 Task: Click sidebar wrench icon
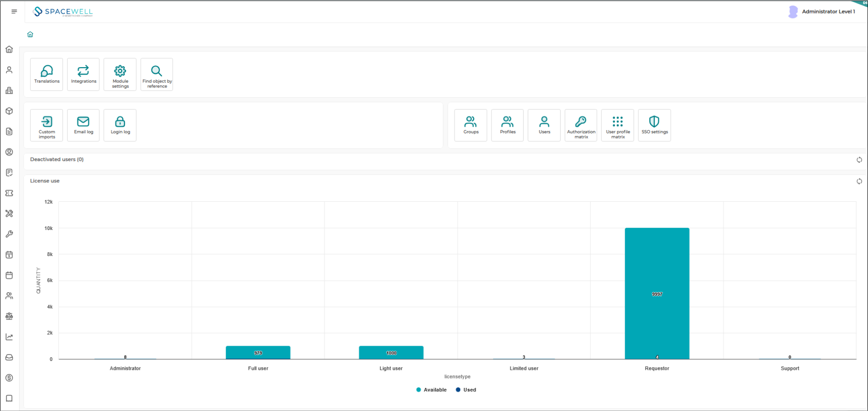(x=9, y=234)
